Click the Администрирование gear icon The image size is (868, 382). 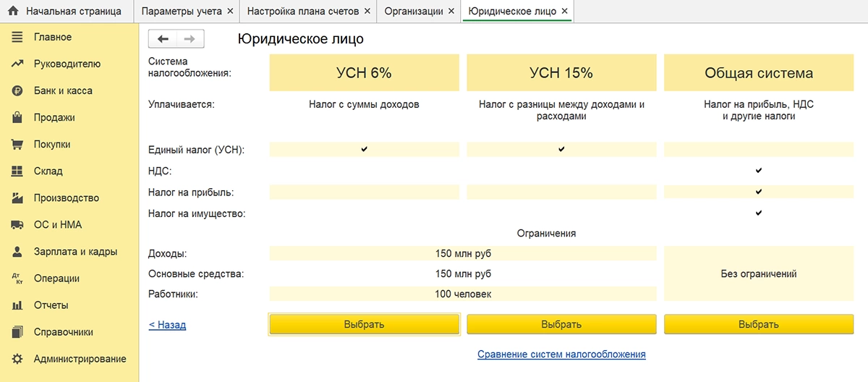tap(17, 359)
